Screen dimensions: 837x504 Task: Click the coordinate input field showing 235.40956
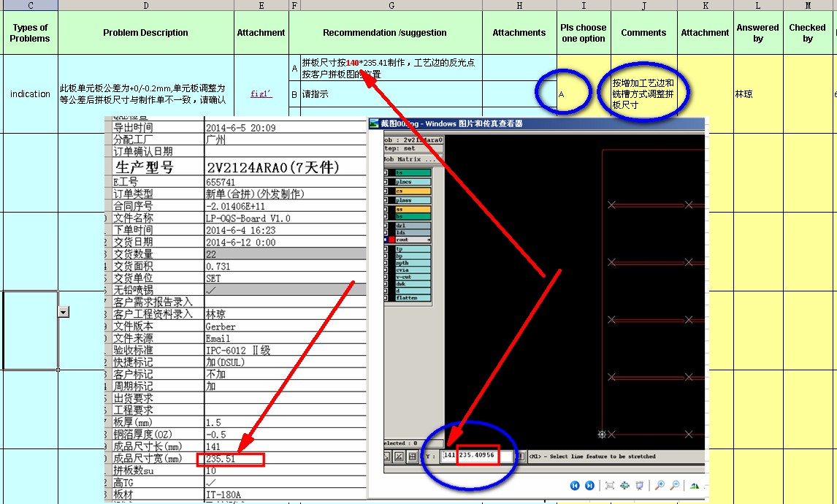(x=477, y=456)
